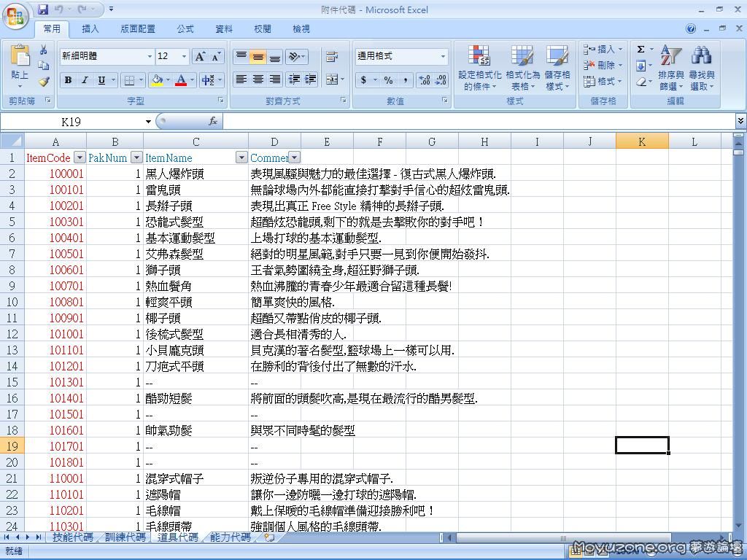Increase indent
Image resolution: width=747 pixels, height=560 pixels.
coord(311,79)
